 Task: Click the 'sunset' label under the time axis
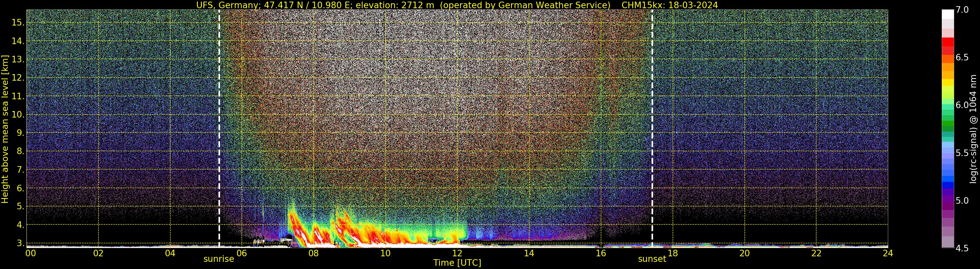pyautogui.click(x=652, y=259)
